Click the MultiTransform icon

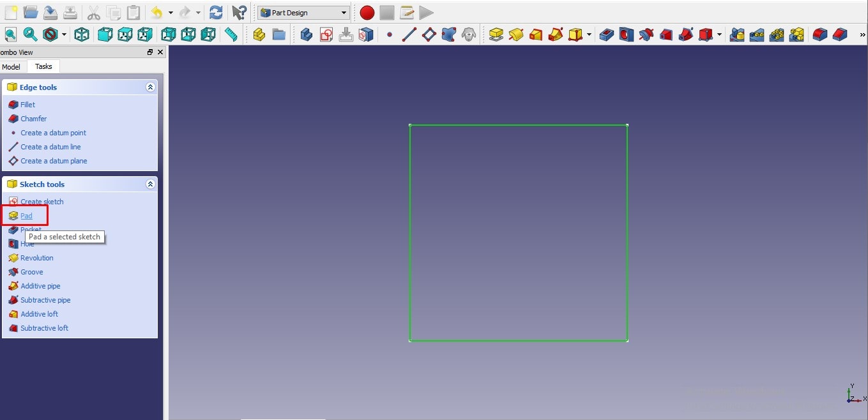click(796, 34)
